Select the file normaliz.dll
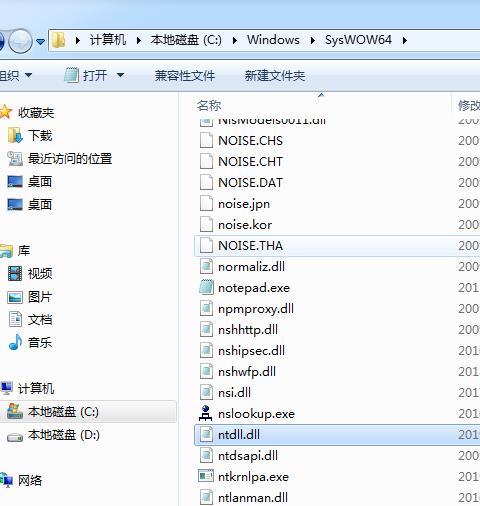The width and height of the screenshot is (480, 506). pyautogui.click(x=251, y=267)
